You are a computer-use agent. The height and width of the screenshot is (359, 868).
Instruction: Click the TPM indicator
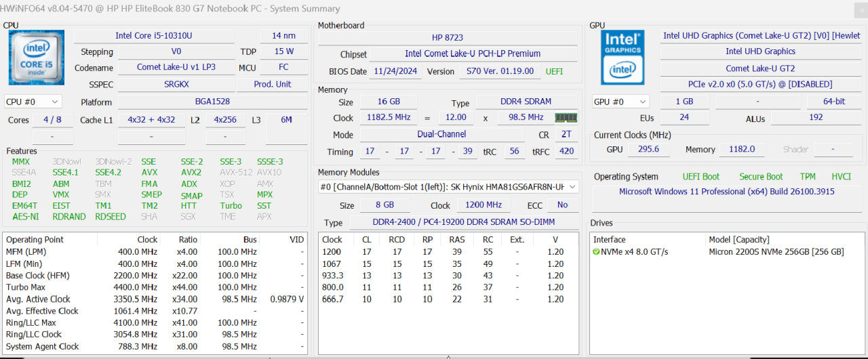808,177
